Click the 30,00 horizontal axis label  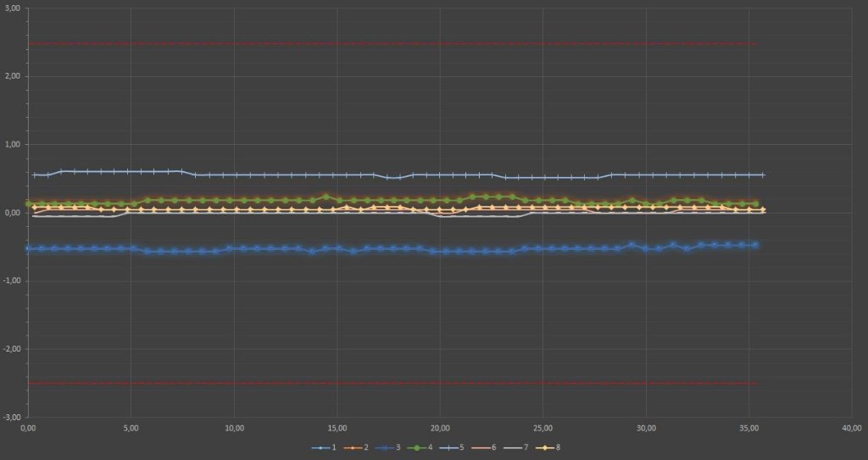tap(647, 427)
